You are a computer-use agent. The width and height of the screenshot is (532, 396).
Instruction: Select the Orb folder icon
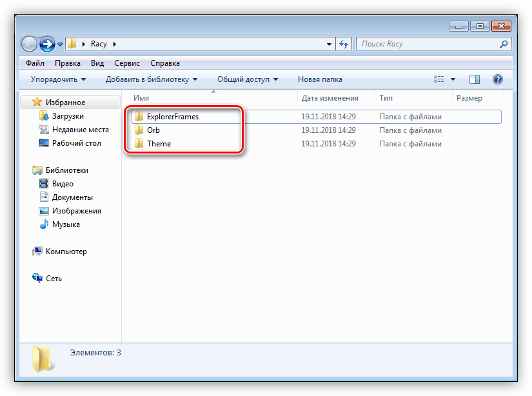[x=139, y=130]
